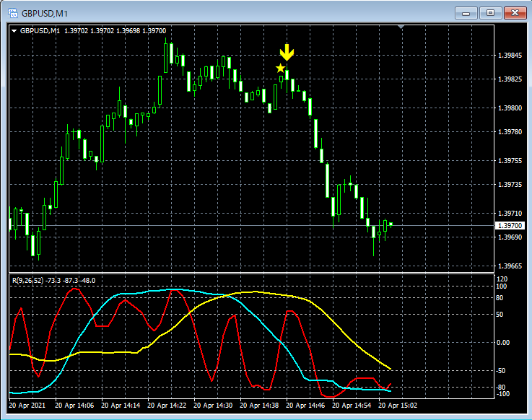Click time axis label 20 Apr 2021
The image size is (532, 420).
(x=27, y=406)
